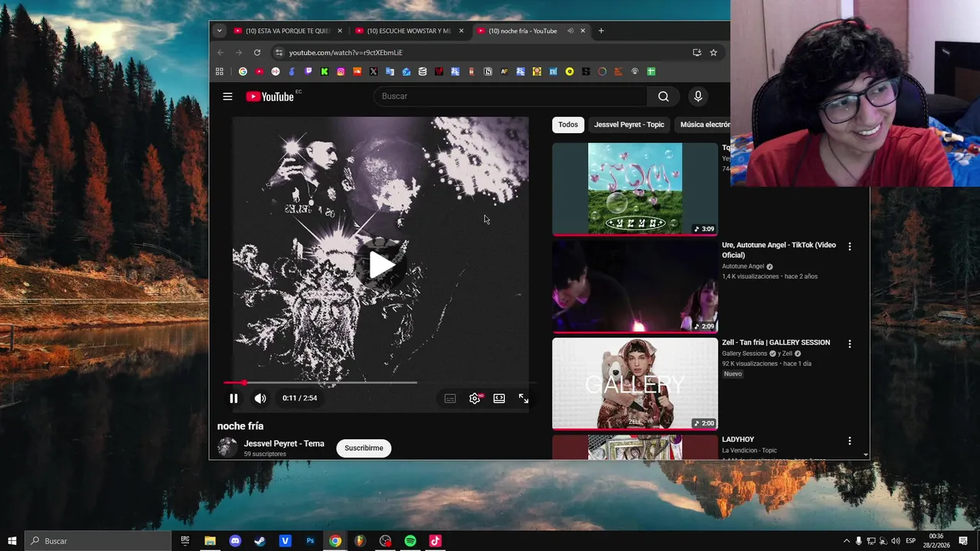Open site information icon in the address bar
The height and width of the screenshot is (551, 980).
[279, 52]
